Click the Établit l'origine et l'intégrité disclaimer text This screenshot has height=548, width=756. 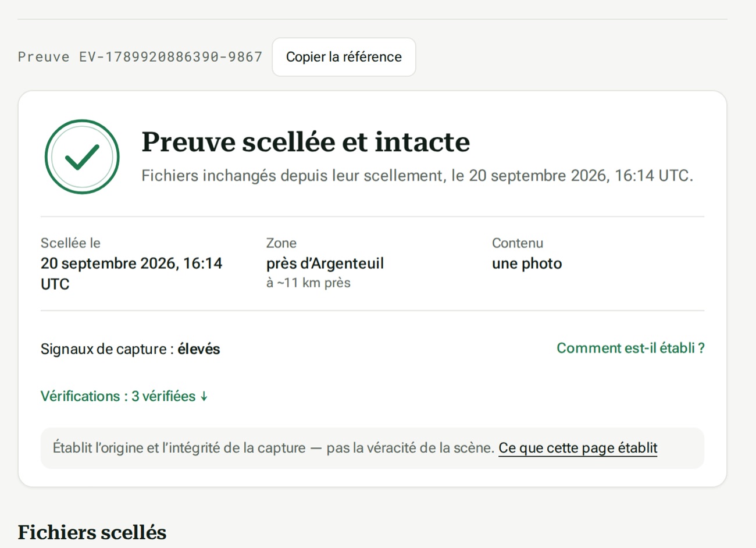coord(273,448)
